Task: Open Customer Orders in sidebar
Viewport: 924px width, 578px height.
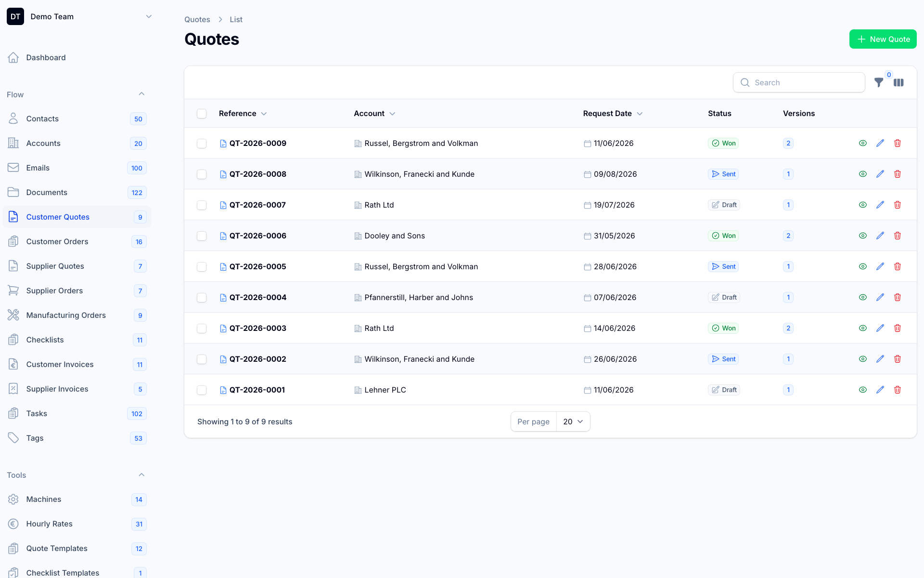Action: click(x=77, y=242)
